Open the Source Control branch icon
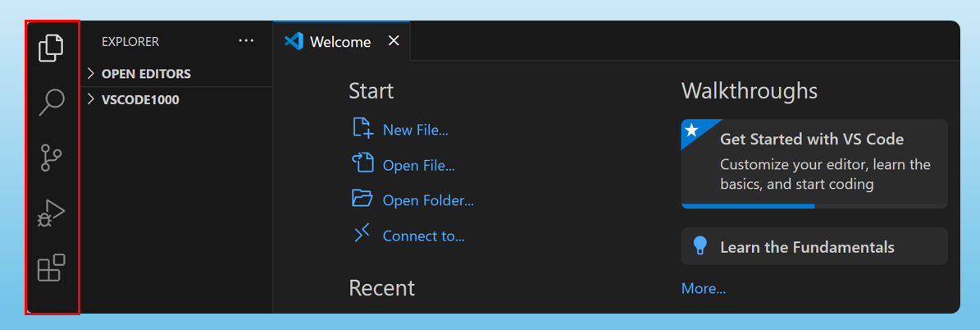 [x=51, y=158]
